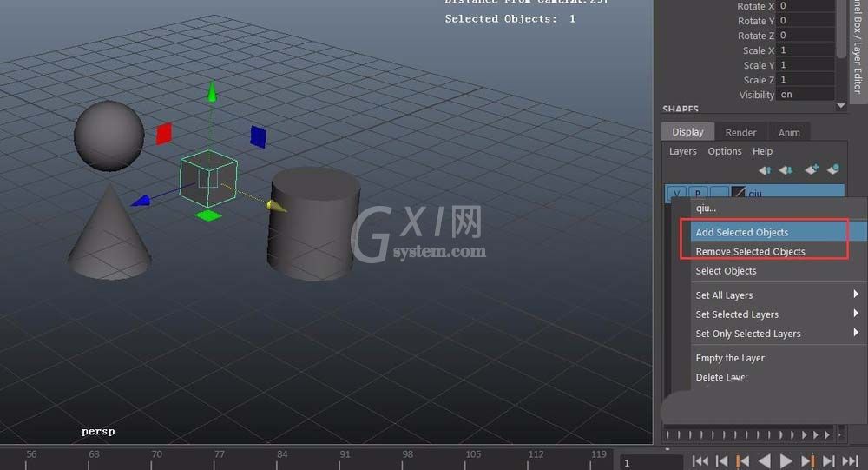Image resolution: width=868 pixels, height=470 pixels.
Task: Click the Scale X value field
Action: click(806, 50)
